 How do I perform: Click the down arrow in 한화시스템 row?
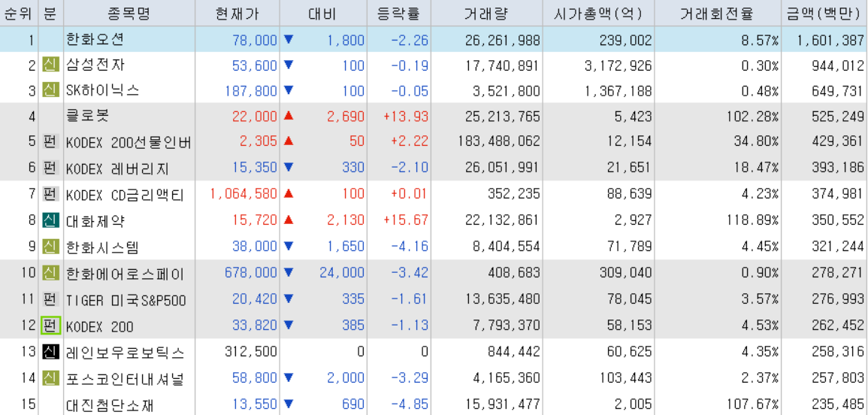point(288,246)
